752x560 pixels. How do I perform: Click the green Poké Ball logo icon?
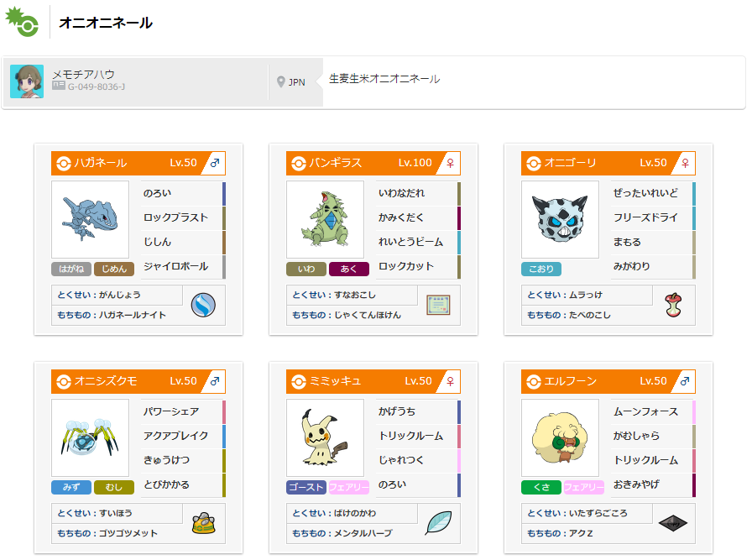pos(22,22)
